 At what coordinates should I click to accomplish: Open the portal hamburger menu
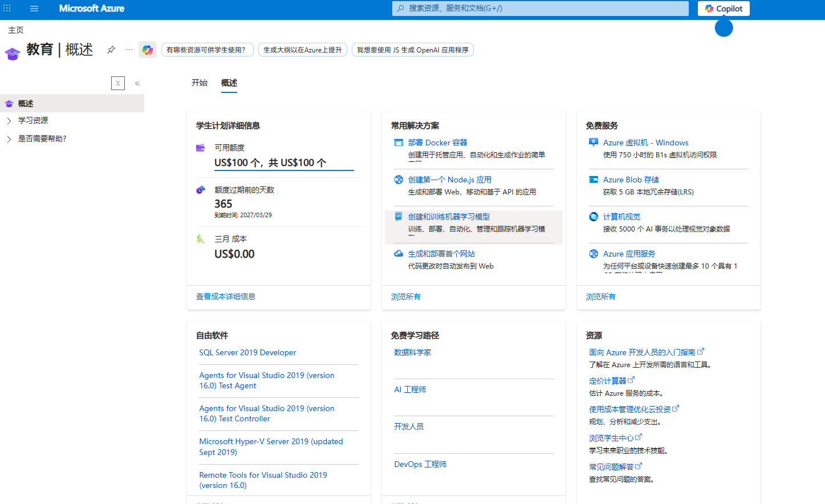coord(34,9)
